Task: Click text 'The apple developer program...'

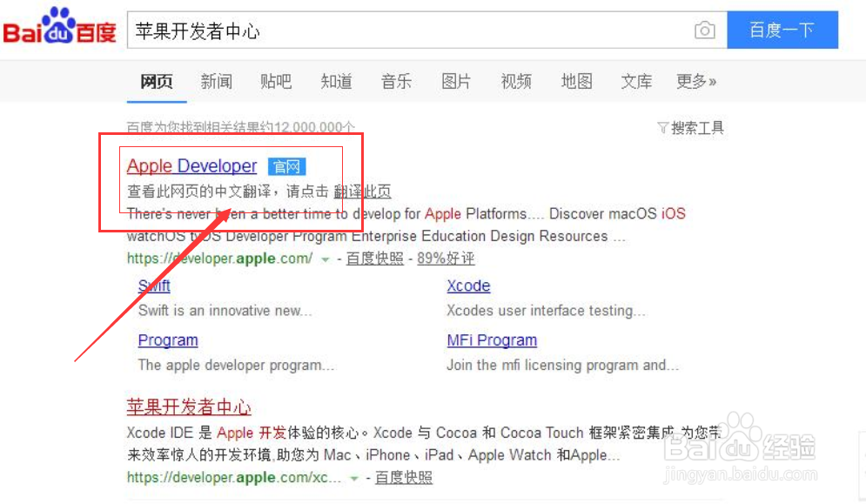Action: tap(236, 366)
